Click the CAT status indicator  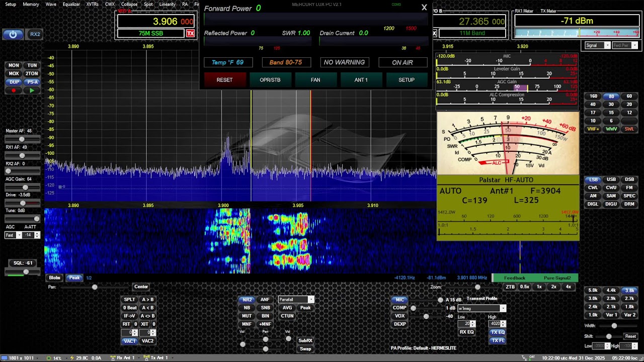(x=532, y=357)
